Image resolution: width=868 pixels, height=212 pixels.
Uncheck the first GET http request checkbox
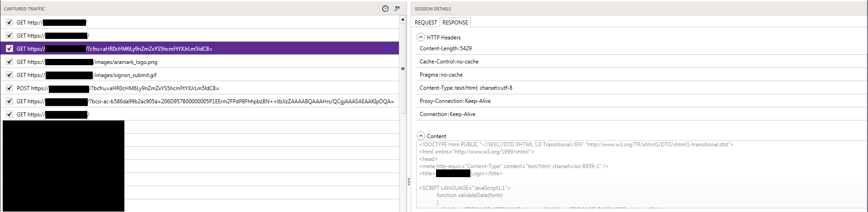(x=9, y=22)
